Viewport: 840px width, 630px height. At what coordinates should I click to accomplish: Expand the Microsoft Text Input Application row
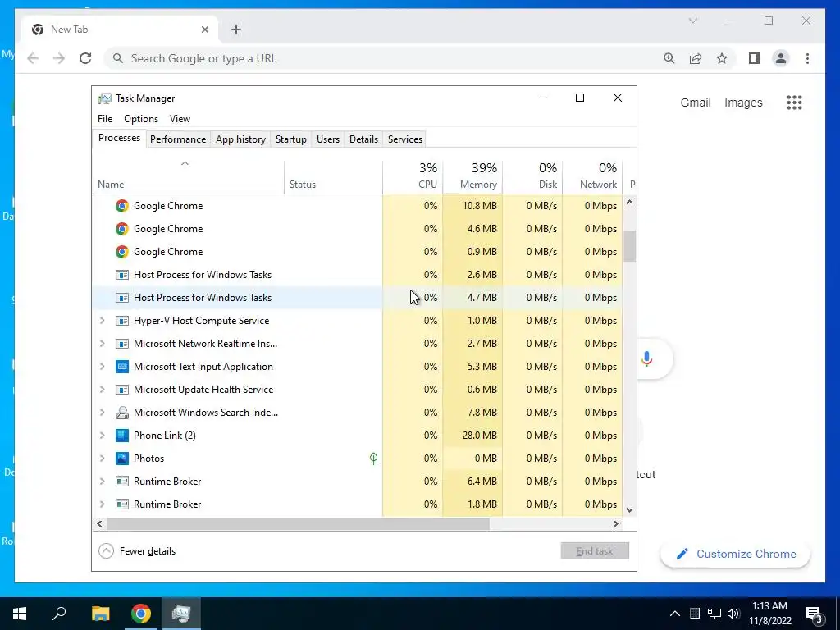click(x=102, y=367)
